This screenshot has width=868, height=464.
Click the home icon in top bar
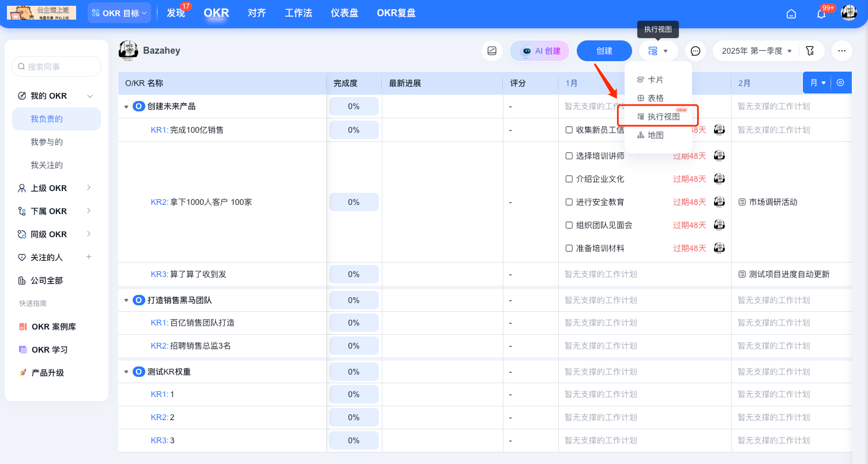tap(791, 13)
